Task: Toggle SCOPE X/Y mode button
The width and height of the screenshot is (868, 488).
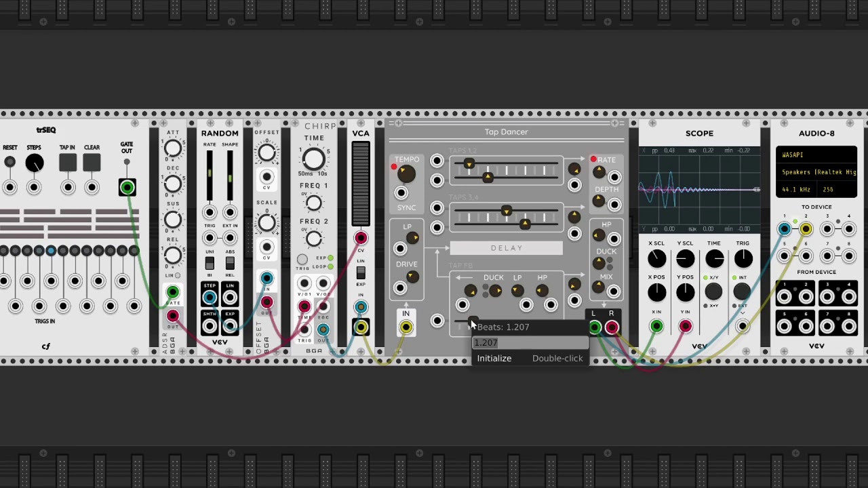Action: pyautogui.click(x=713, y=291)
